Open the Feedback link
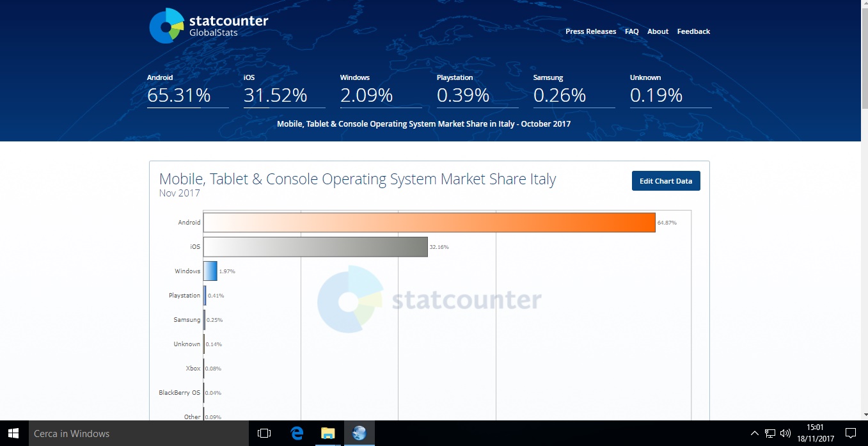Viewport: 868px width, 446px height. 693,31
